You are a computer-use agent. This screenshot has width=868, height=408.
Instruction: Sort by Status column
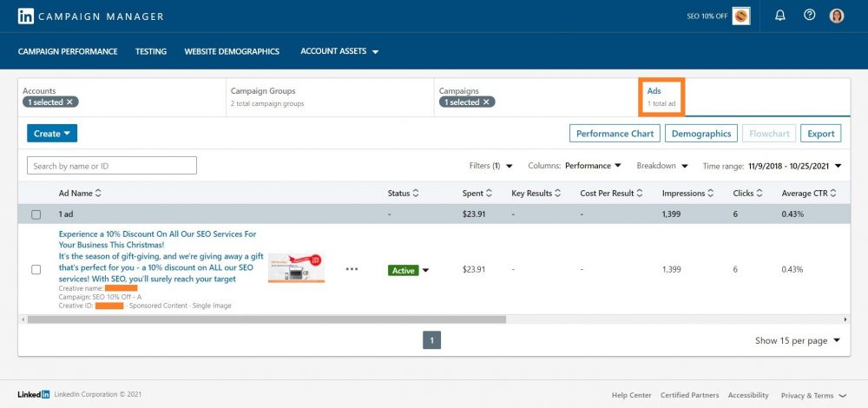coord(403,194)
